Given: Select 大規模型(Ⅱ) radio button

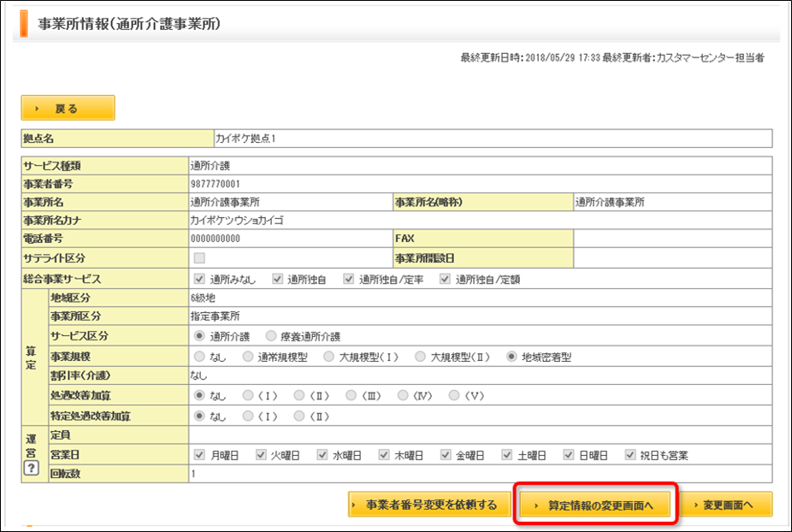Looking at the screenshot, I should [420, 357].
